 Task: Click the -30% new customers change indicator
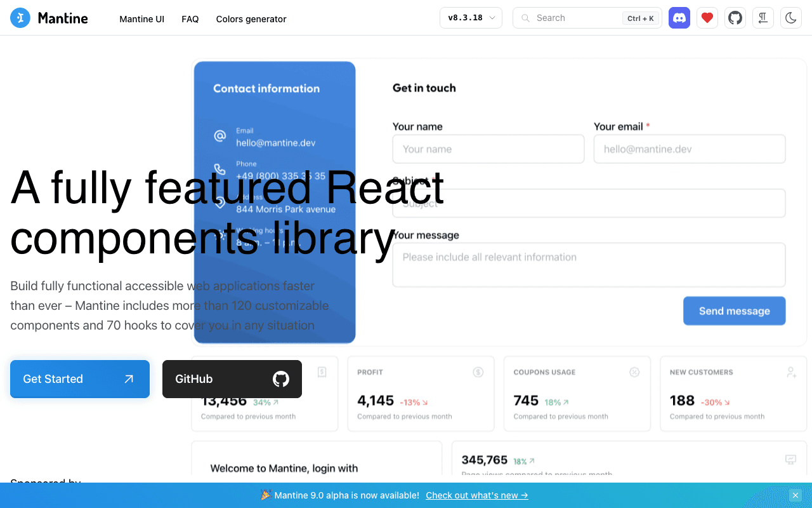716,402
